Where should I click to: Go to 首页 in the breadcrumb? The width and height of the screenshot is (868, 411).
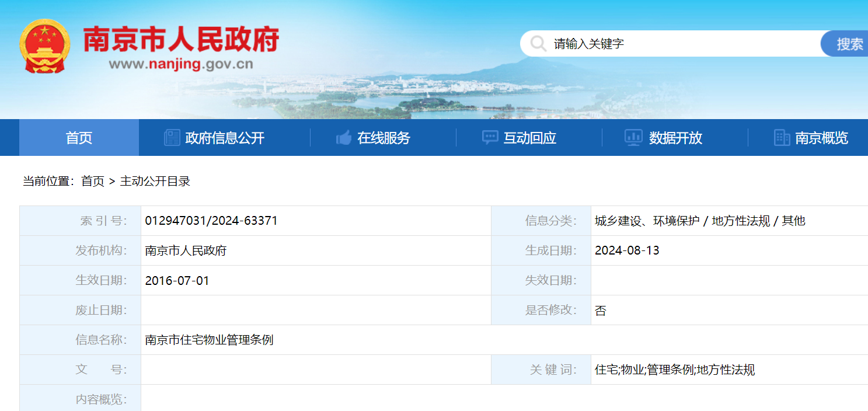[92, 181]
